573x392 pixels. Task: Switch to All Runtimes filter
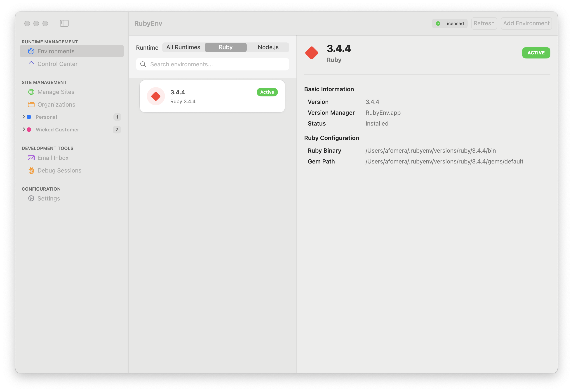(183, 47)
